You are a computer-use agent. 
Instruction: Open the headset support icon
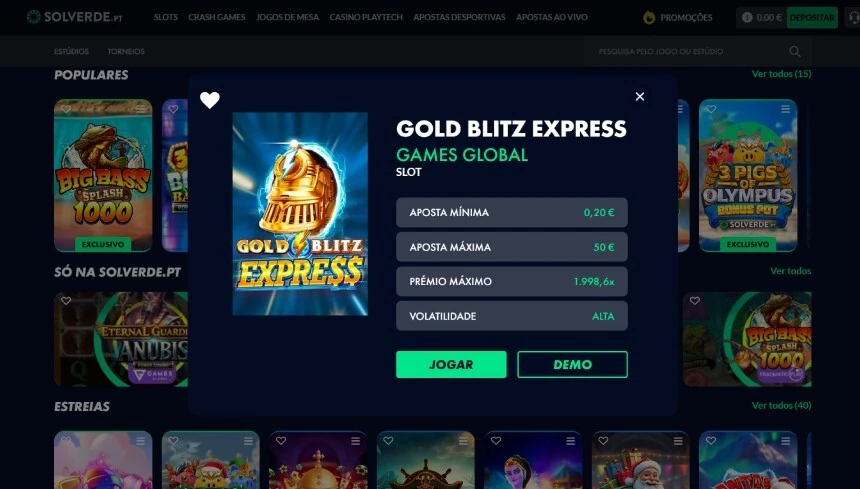pos(853,18)
